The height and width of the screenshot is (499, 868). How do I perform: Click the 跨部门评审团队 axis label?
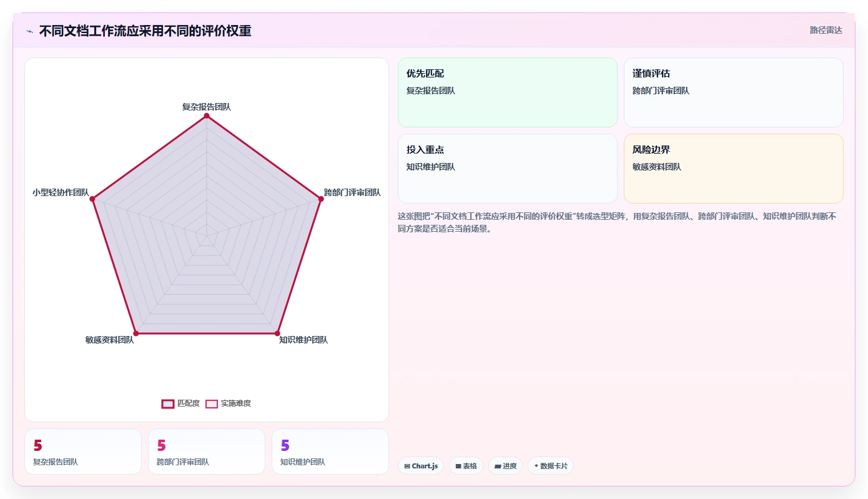click(352, 192)
